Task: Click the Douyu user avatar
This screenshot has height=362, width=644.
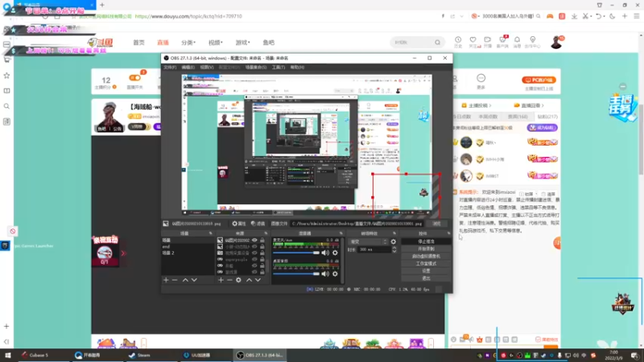Action: (x=556, y=42)
